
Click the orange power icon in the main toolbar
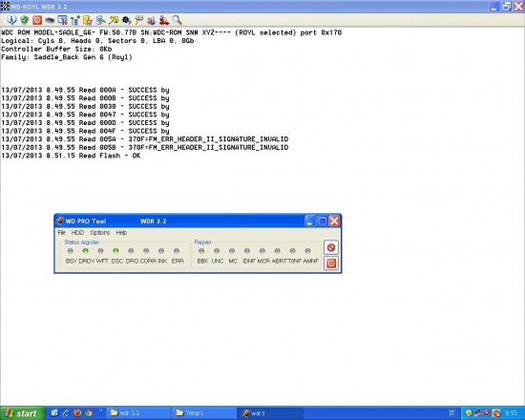pos(37,20)
